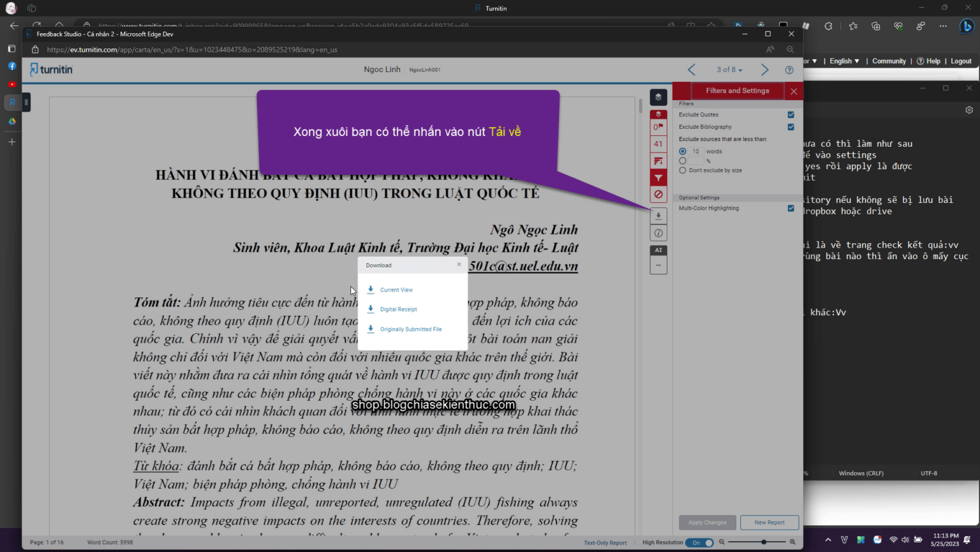Expand hidden icons in the system tray
This screenshot has width=980, height=552.
click(828, 539)
